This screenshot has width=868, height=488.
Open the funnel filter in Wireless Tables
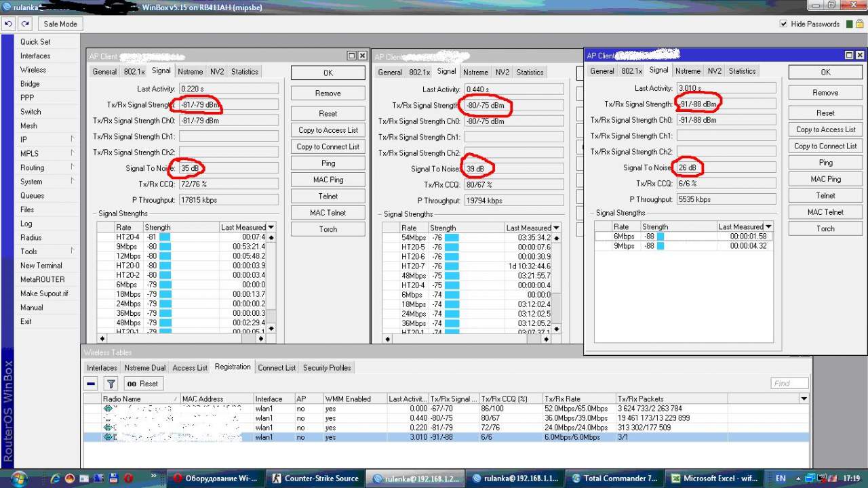coord(111,384)
